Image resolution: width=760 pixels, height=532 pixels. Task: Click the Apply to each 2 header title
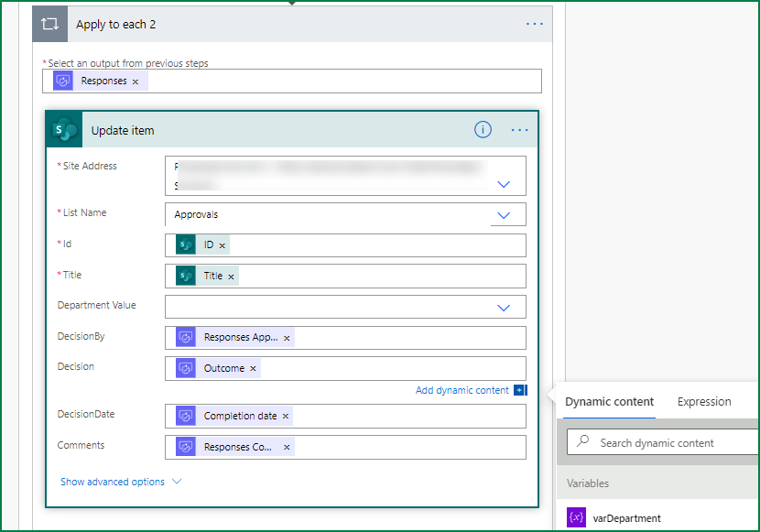116,24
